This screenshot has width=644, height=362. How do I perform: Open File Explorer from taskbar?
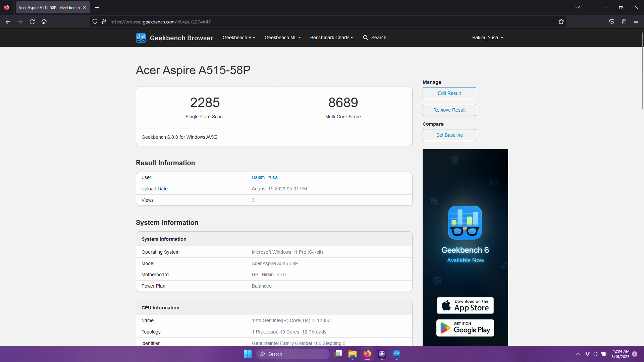coord(352,354)
